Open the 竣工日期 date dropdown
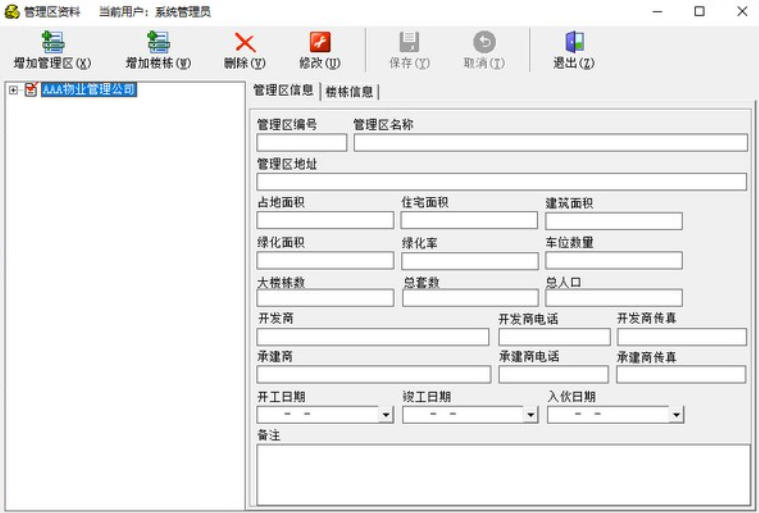759x513 pixels. 531,415
